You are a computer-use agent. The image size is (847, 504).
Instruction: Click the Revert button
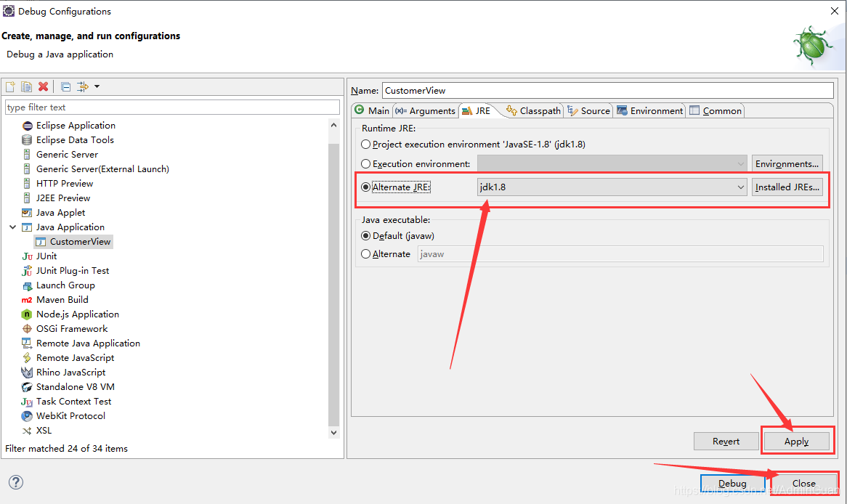[x=726, y=442]
